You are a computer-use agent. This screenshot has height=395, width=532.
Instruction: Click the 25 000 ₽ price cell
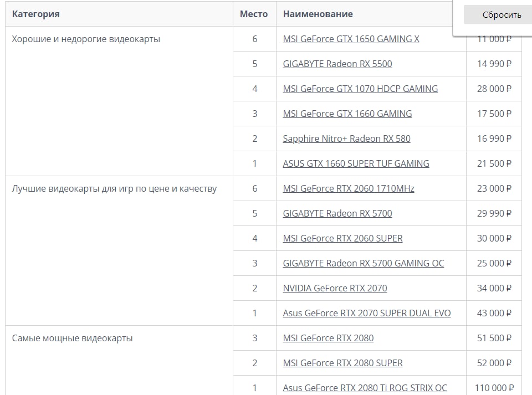(x=494, y=263)
